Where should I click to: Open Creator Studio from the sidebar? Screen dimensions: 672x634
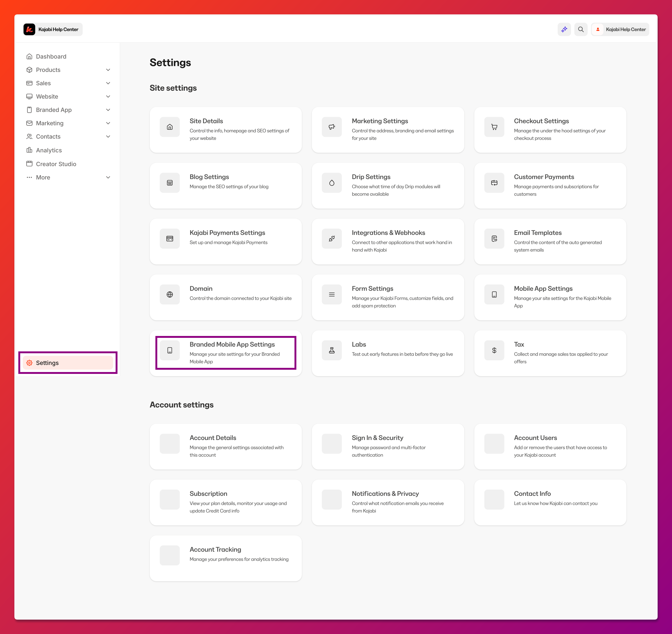coord(56,164)
